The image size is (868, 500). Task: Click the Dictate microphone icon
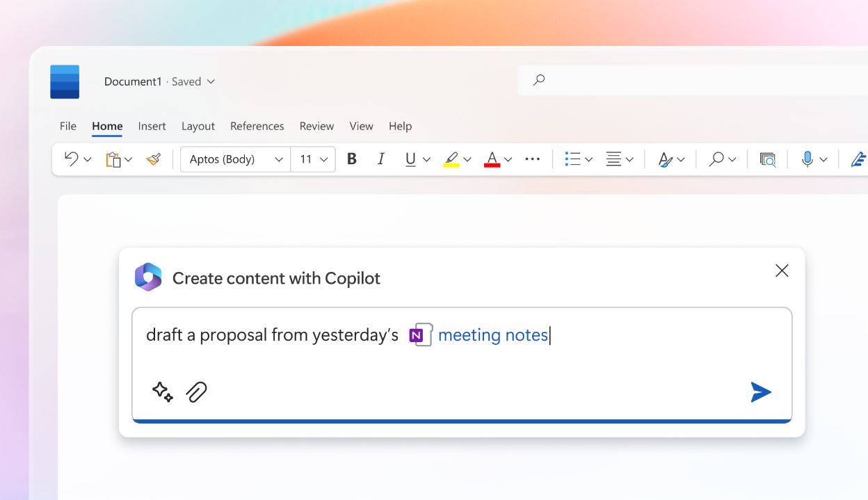[807, 159]
